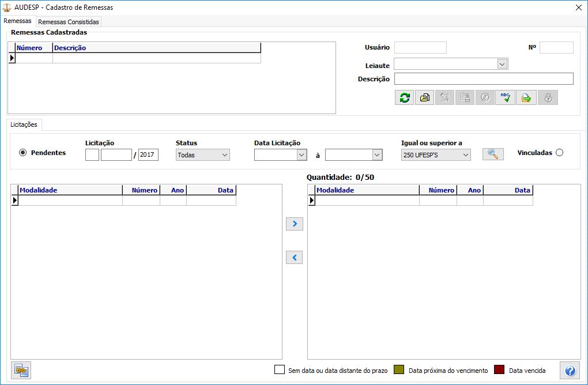This screenshot has width=588, height=385.
Task: Click the grayed padlock icon
Action: pyautogui.click(x=548, y=97)
